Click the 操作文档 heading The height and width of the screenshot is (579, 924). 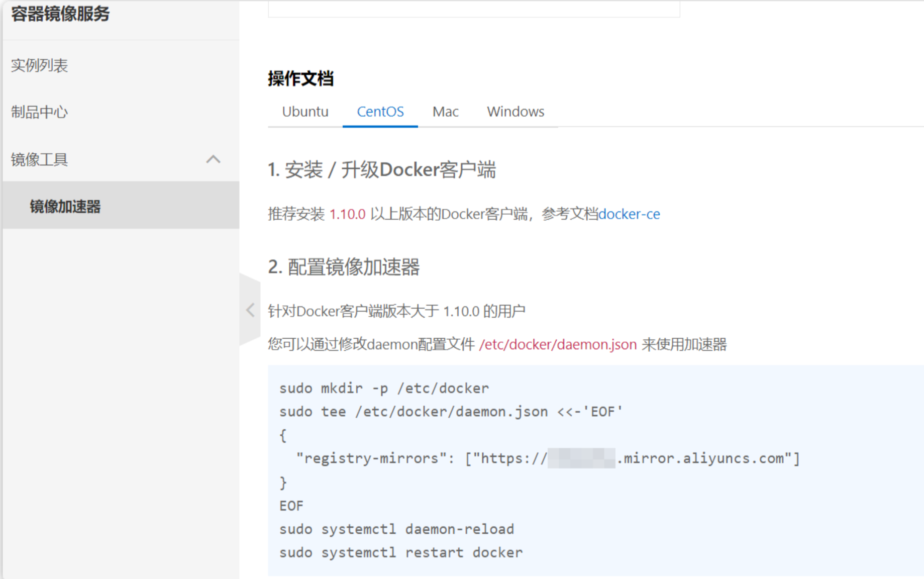pyautogui.click(x=300, y=78)
